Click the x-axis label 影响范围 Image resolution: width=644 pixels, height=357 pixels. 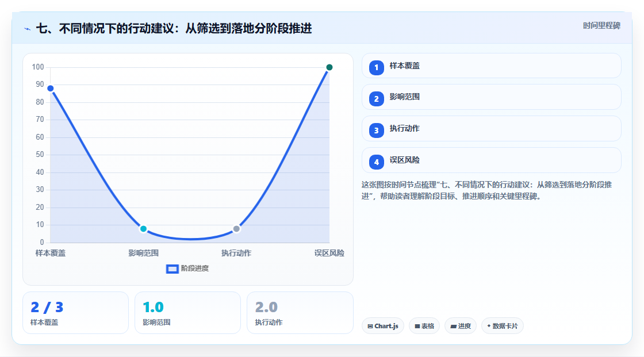pyautogui.click(x=143, y=254)
